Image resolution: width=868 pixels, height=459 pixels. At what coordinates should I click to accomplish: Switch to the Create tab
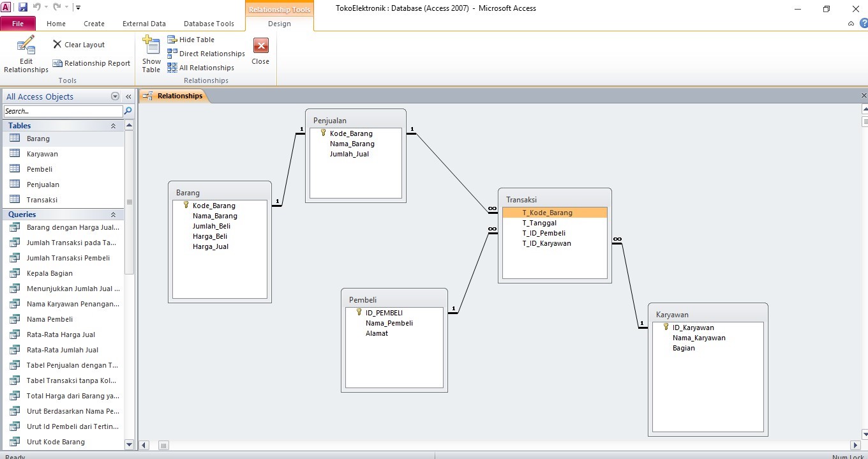(x=94, y=24)
